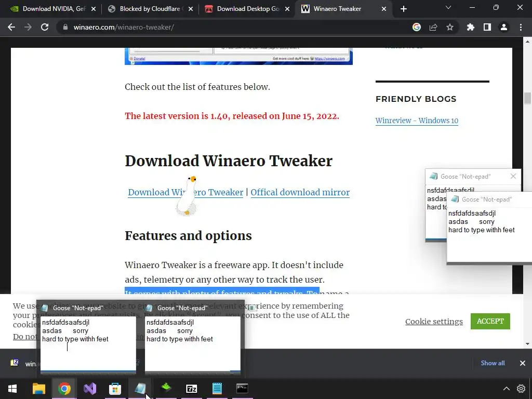Open File Explorer from taskbar

click(x=38, y=389)
